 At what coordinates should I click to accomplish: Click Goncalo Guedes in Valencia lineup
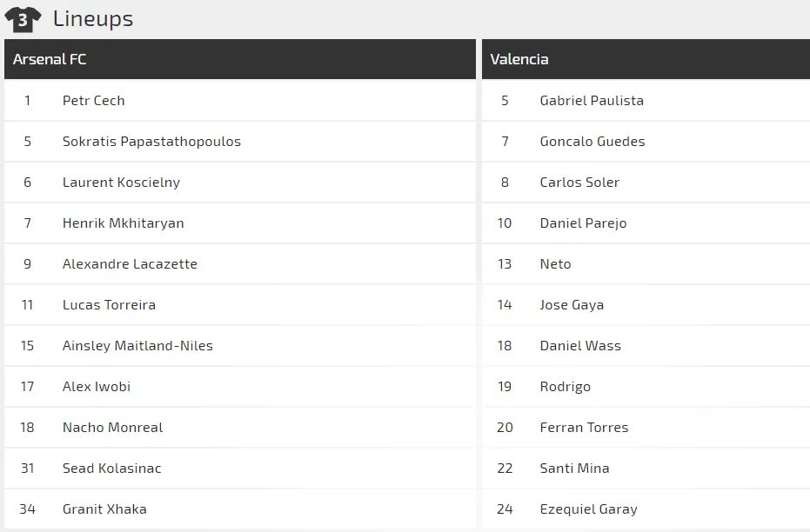592,142
